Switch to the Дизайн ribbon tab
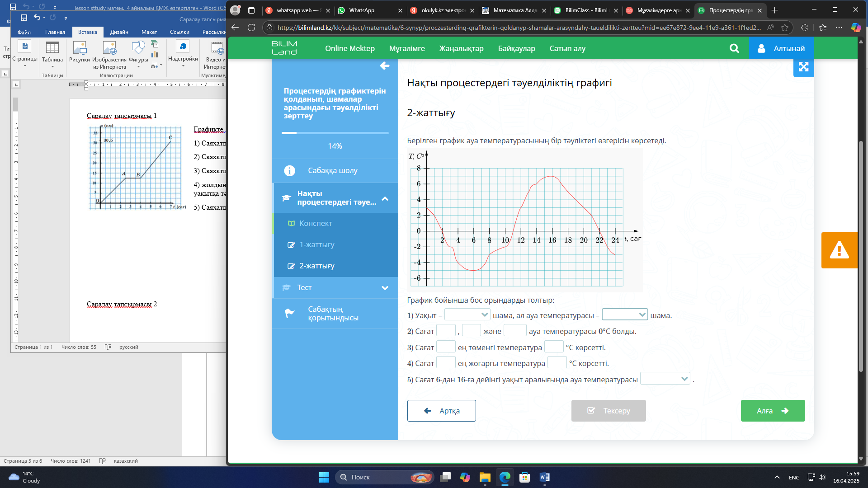Viewport: 868px width, 488px height. [119, 32]
